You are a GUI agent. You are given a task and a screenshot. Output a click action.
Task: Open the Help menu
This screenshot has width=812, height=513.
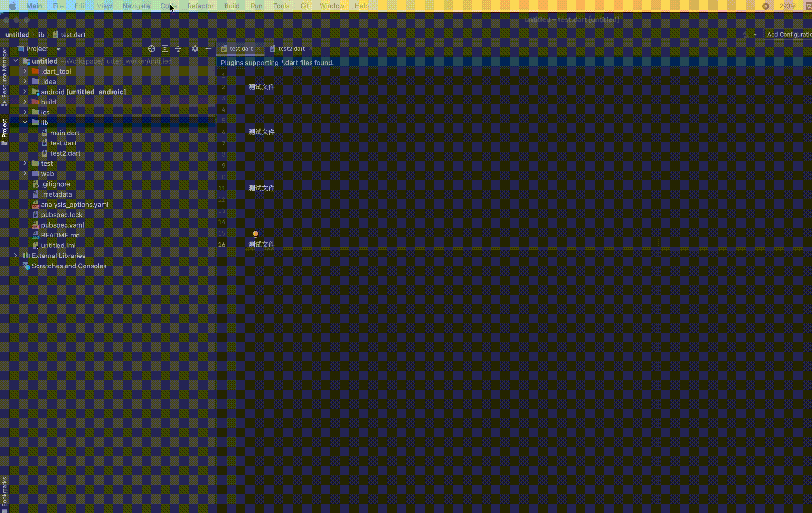click(x=362, y=6)
